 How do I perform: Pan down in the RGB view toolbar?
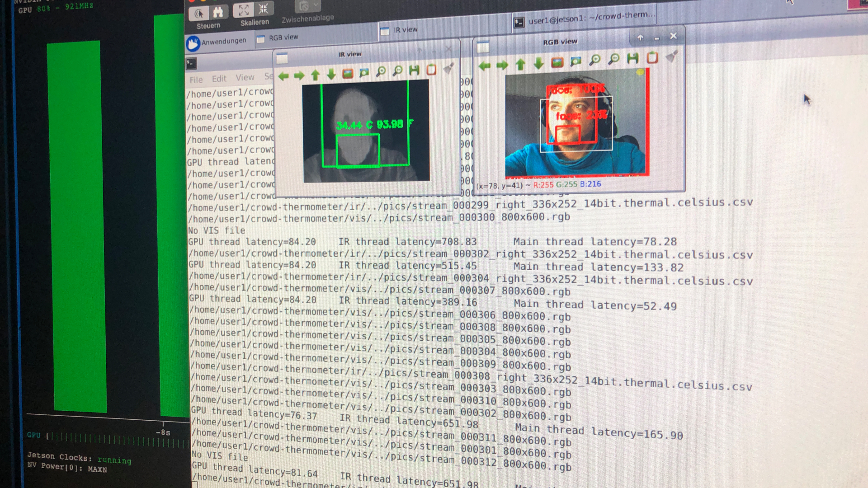(538, 64)
